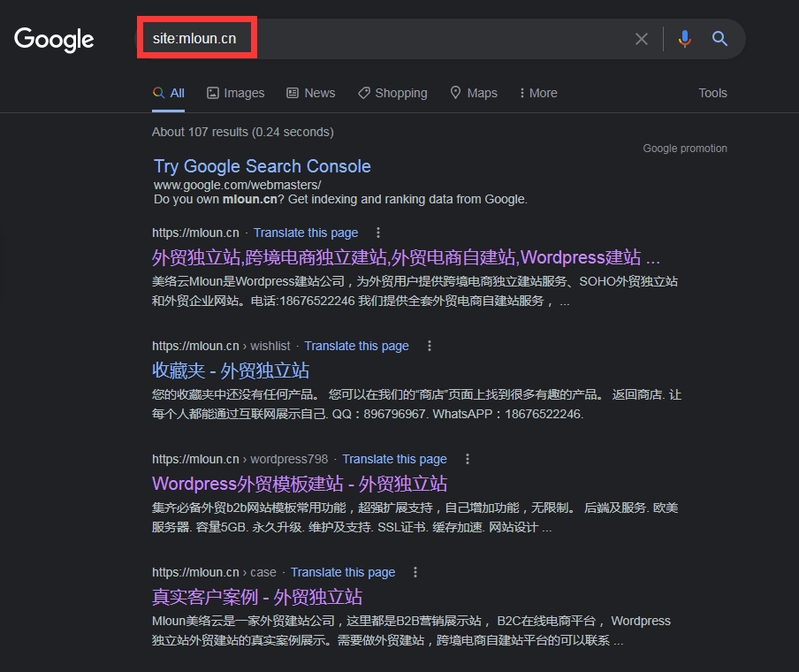Click Translate this page for case result
799x672 pixels.
343,572
